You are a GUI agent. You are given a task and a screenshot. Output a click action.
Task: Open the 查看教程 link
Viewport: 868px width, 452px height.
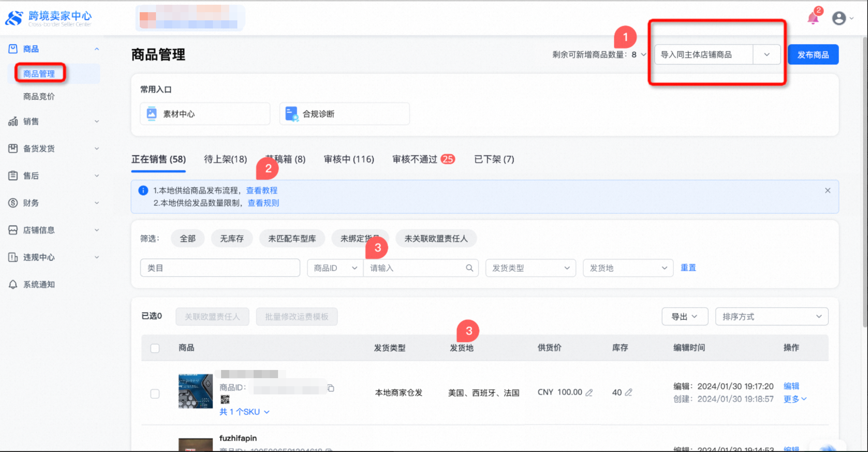(262, 190)
